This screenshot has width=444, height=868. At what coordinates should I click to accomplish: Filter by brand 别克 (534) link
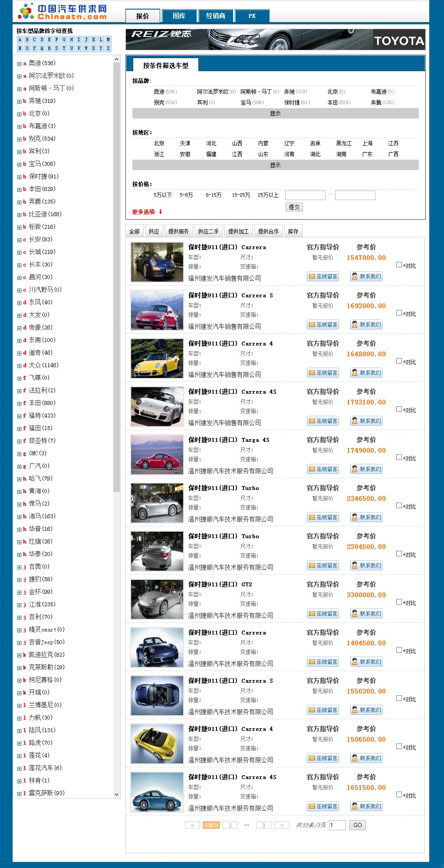(165, 102)
